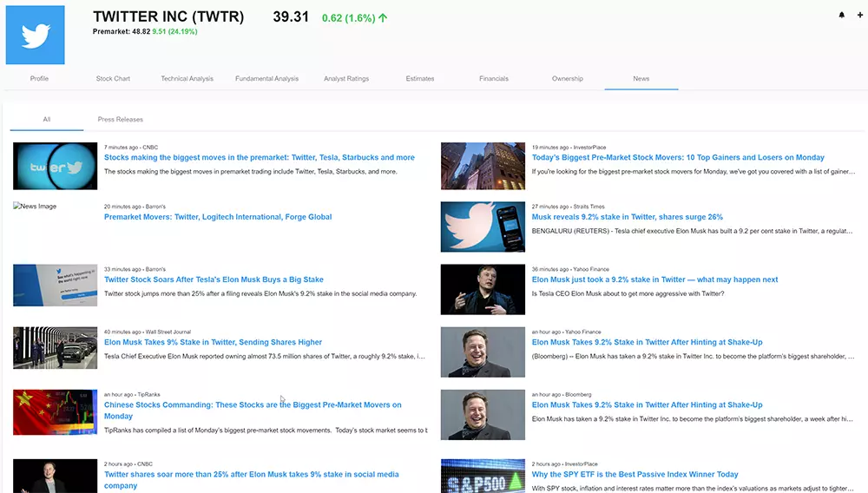Open the Profile tab
This screenshot has height=493, width=868.
coord(39,79)
